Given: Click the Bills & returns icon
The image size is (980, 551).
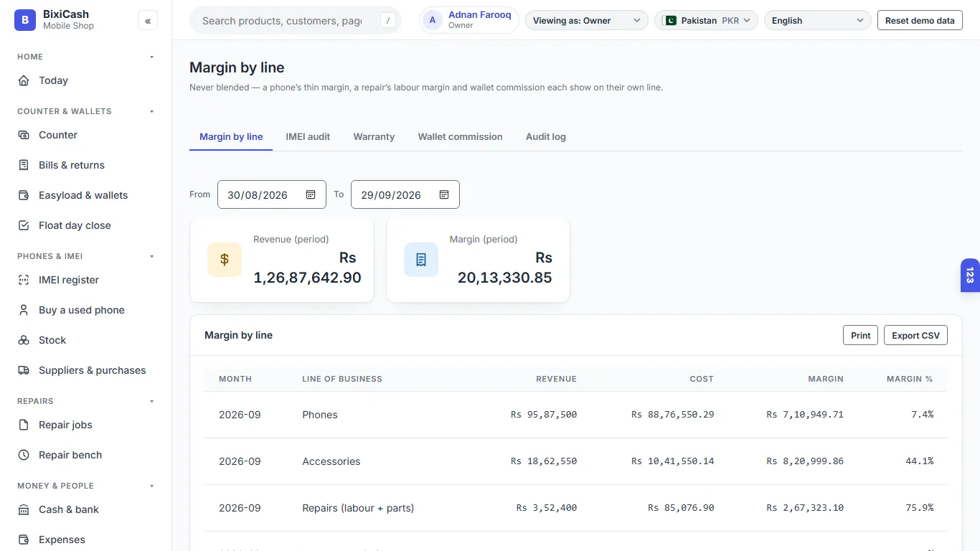Looking at the screenshot, I should tap(24, 165).
